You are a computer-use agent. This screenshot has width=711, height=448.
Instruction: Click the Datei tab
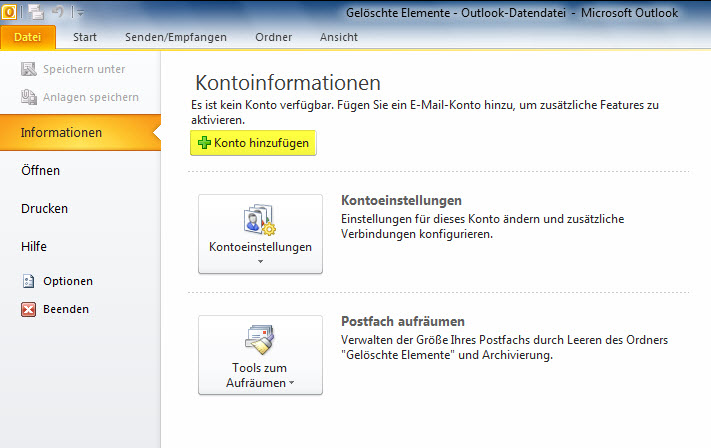[27, 37]
